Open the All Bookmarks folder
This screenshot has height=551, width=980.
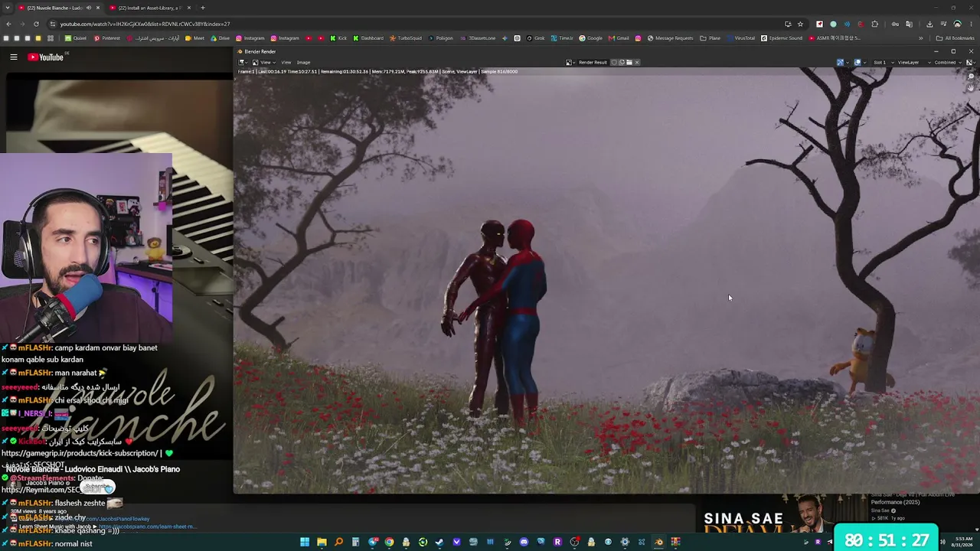click(955, 37)
